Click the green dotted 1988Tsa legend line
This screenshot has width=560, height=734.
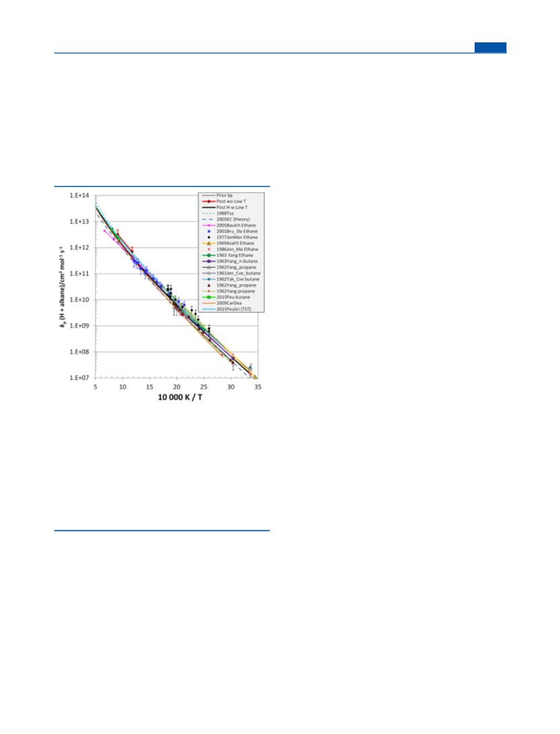(208, 213)
